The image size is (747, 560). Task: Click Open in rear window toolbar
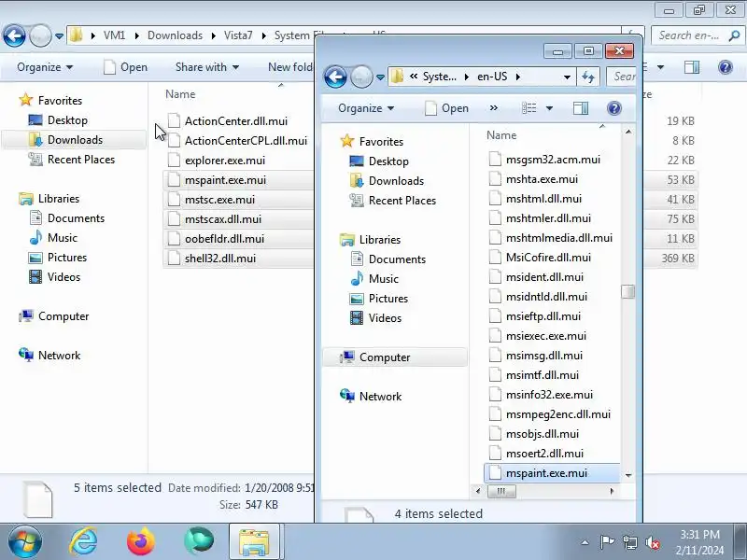coord(126,67)
